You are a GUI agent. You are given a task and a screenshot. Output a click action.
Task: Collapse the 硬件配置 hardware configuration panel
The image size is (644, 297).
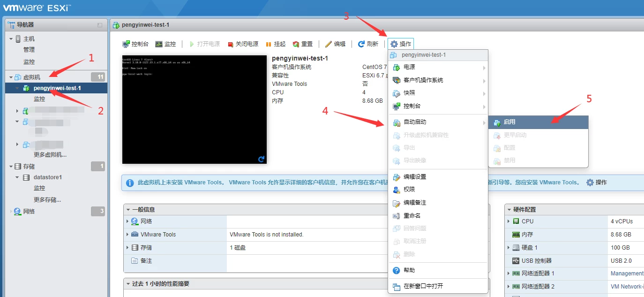(x=509, y=210)
